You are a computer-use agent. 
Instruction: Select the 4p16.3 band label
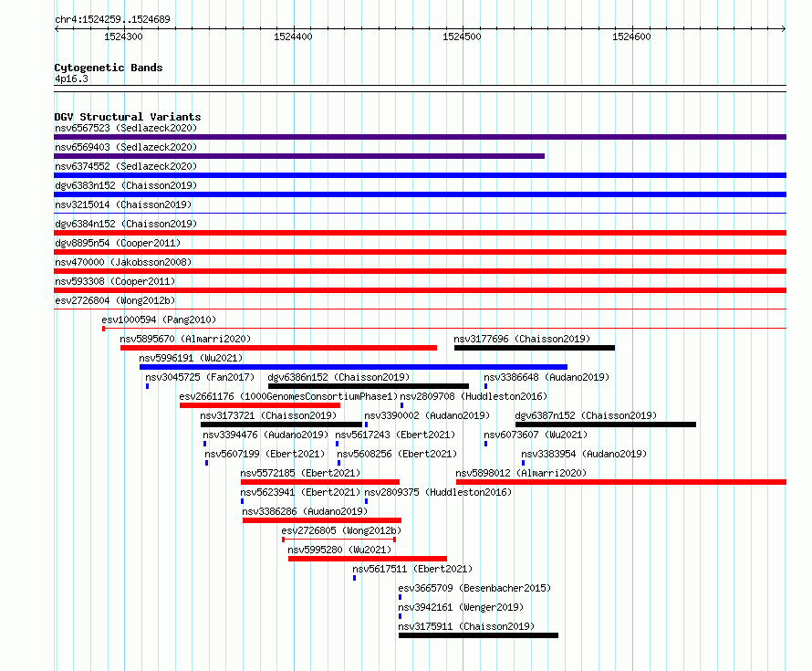pyautogui.click(x=71, y=79)
